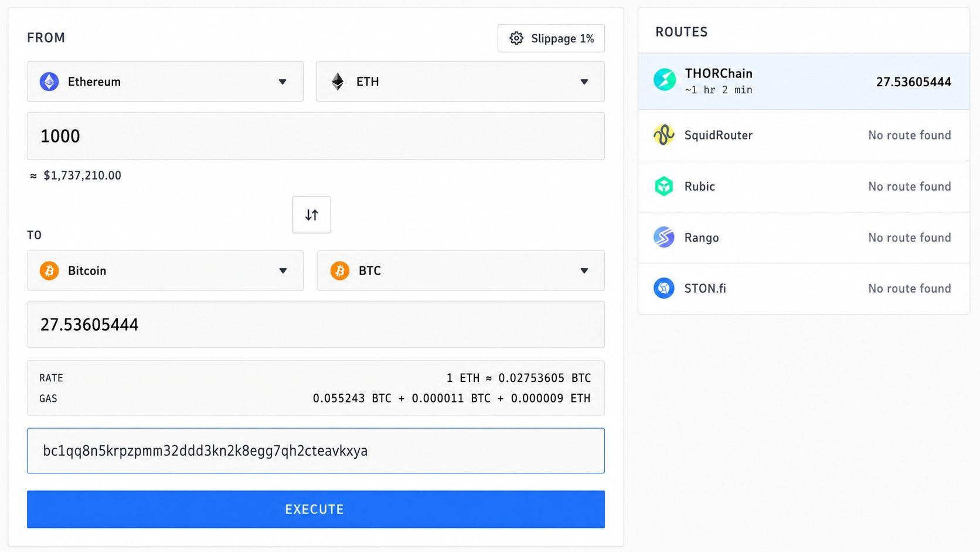Click the RATE label
This screenshot has height=552, width=980.
(x=51, y=378)
